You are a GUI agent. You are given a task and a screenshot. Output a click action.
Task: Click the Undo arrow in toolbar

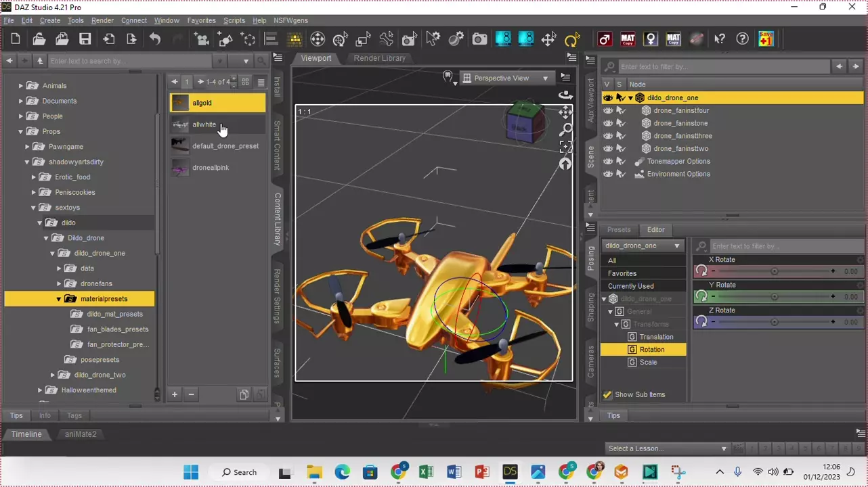tap(155, 39)
